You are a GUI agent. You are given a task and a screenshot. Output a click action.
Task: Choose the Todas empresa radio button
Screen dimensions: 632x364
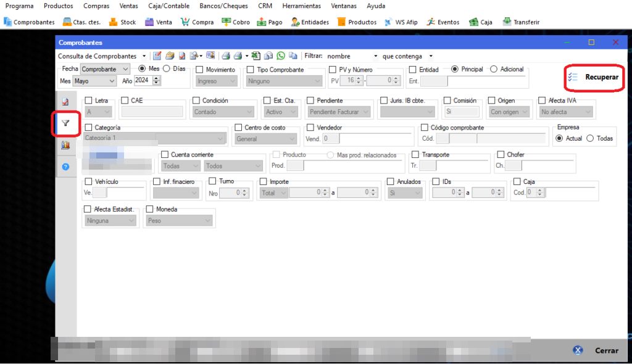[x=590, y=138]
